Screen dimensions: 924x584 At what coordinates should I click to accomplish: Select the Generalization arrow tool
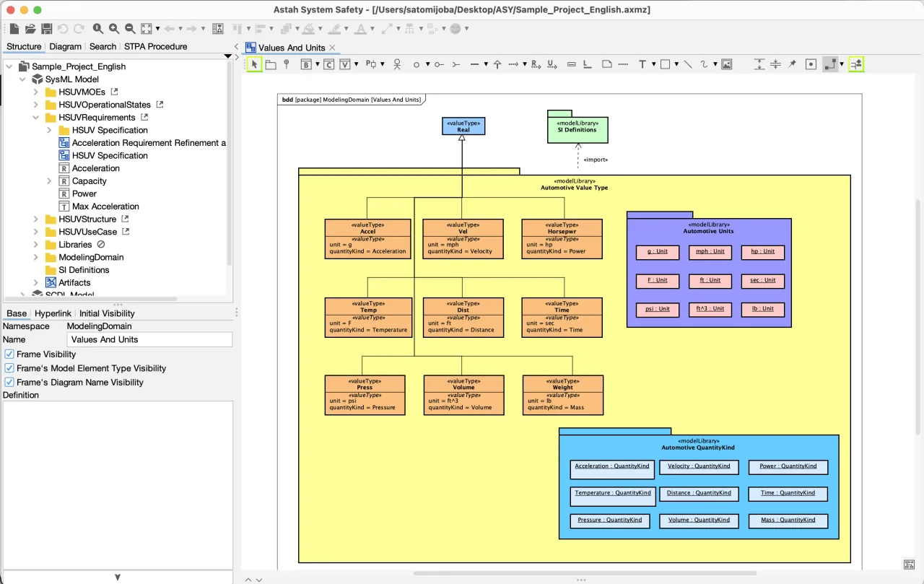pos(497,64)
